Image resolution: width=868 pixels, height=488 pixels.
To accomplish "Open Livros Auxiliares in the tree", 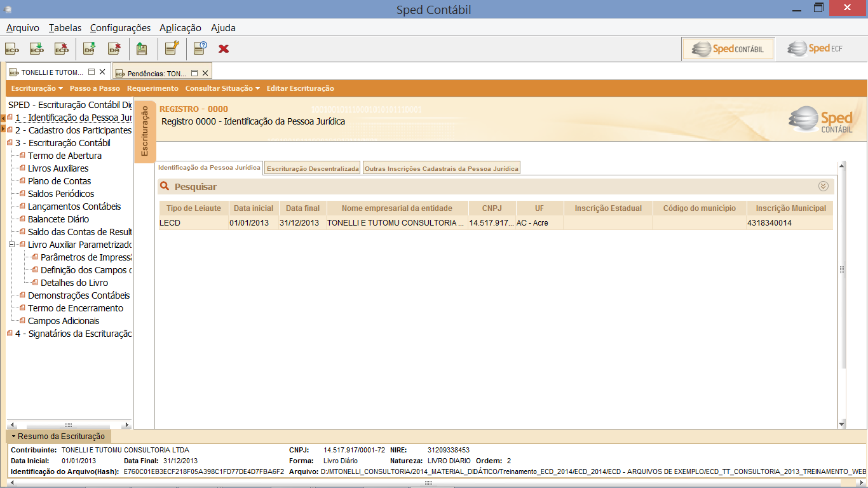I will (58, 168).
